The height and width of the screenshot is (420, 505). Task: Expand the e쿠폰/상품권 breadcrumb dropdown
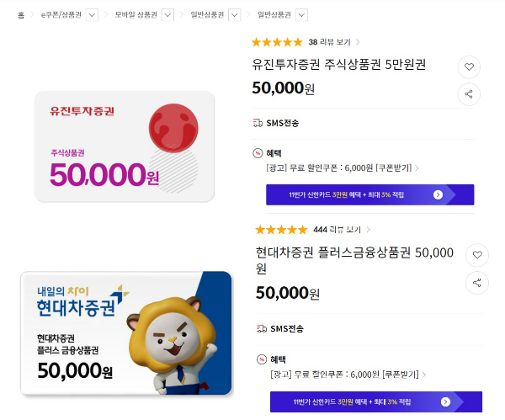click(x=93, y=14)
